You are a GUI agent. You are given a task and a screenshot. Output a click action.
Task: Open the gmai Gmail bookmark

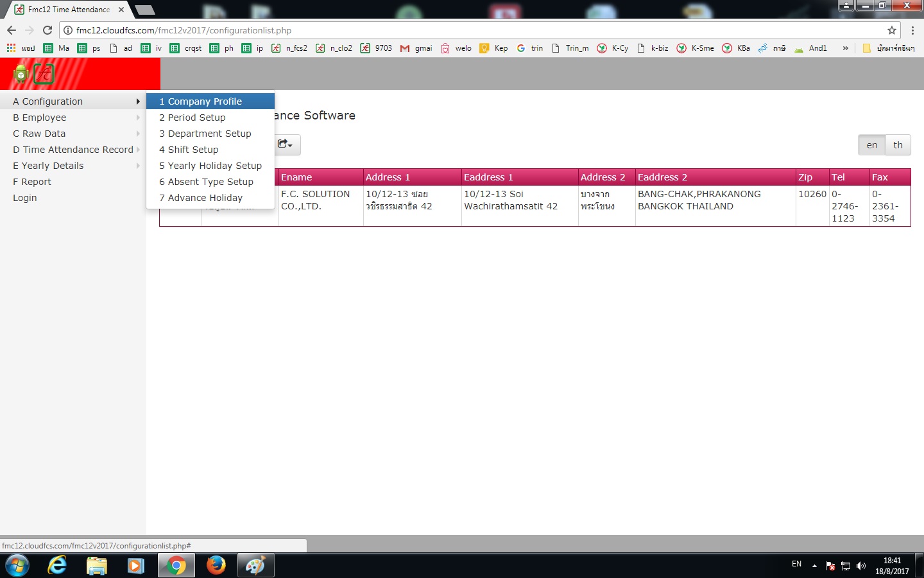(x=416, y=48)
